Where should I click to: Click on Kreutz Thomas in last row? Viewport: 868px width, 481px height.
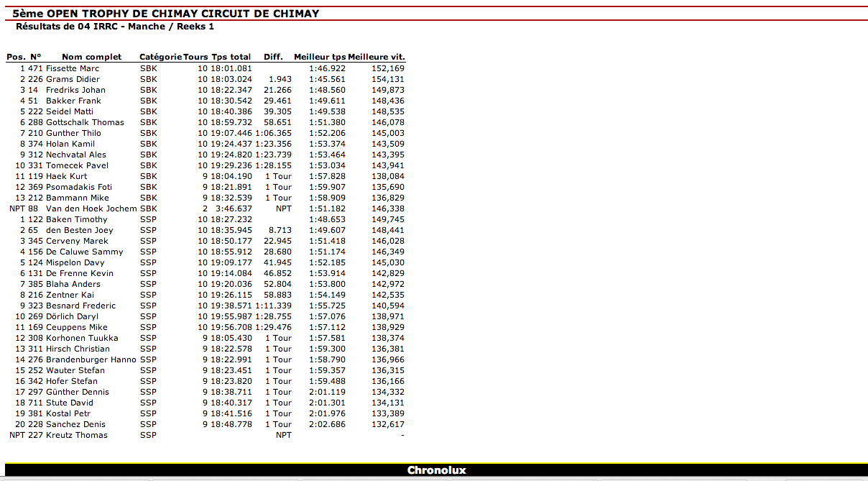click(76, 435)
